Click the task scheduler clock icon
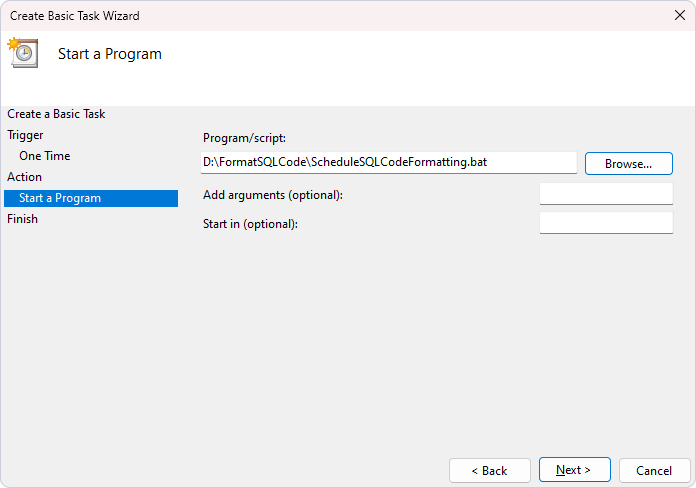The image size is (696, 488). (x=23, y=52)
